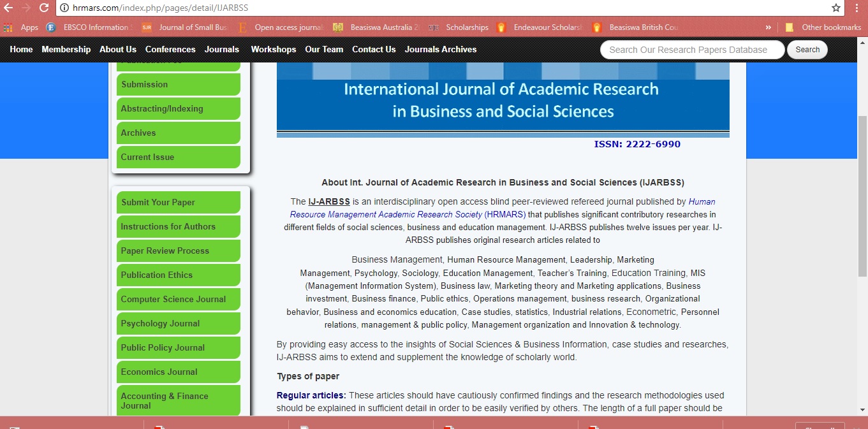Open the Chrome three-dot menu
Viewport: 868px width, 429px height.
click(x=858, y=8)
